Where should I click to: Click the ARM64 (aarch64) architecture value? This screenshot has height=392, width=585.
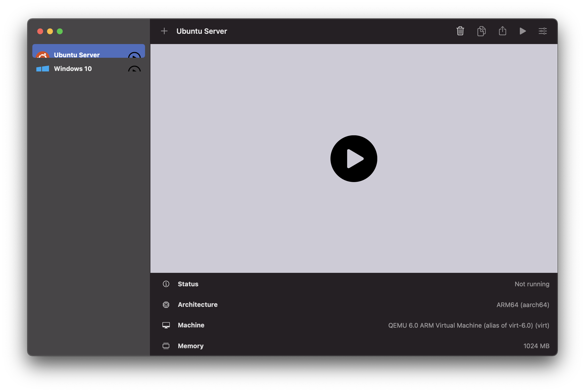tap(523, 304)
